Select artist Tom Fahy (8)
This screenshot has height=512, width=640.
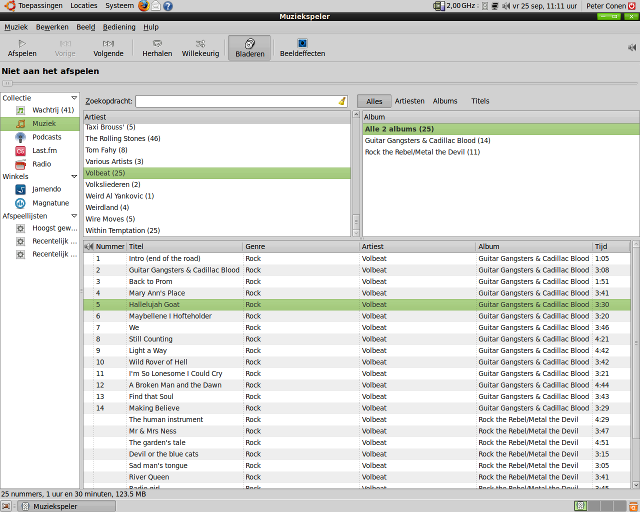click(x=217, y=150)
